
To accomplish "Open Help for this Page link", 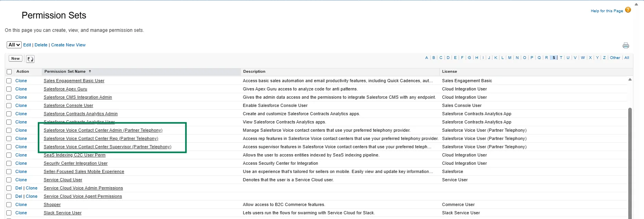I will [x=607, y=11].
